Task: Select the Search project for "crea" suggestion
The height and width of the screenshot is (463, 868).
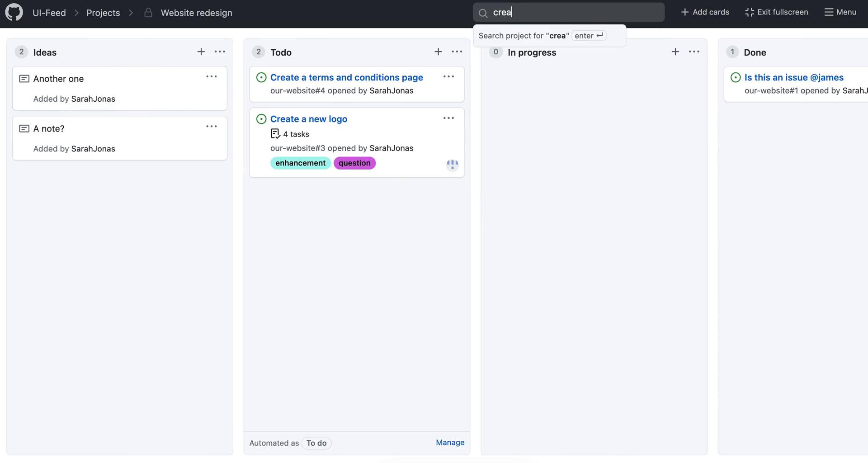Action: (x=549, y=36)
